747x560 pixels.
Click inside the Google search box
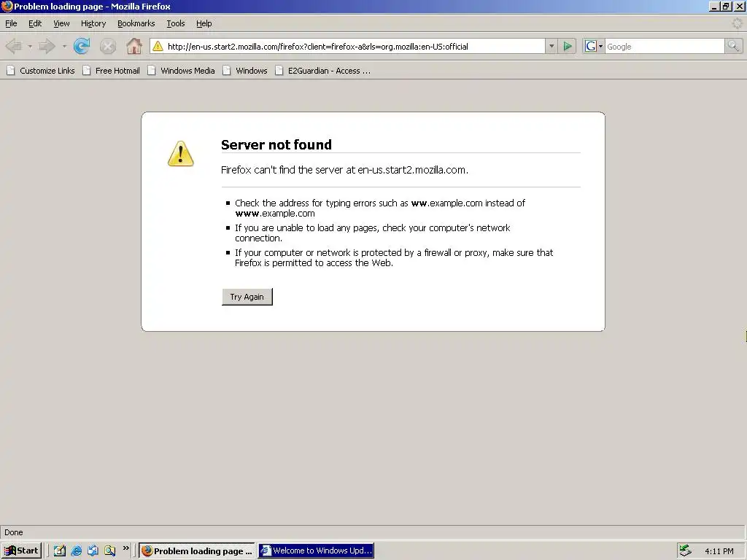[665, 46]
